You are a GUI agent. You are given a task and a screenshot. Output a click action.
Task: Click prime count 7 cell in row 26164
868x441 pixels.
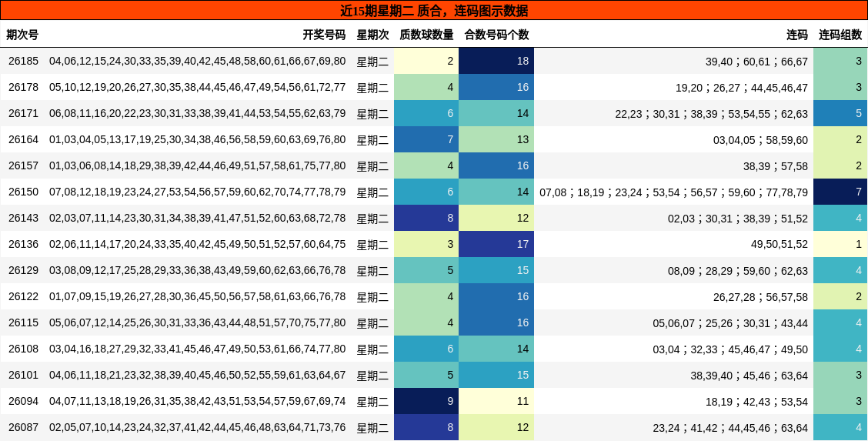tap(426, 139)
